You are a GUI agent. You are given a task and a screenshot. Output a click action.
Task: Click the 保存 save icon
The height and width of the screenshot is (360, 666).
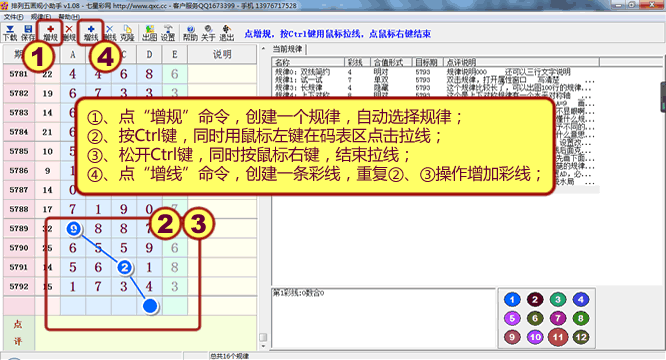point(28,33)
